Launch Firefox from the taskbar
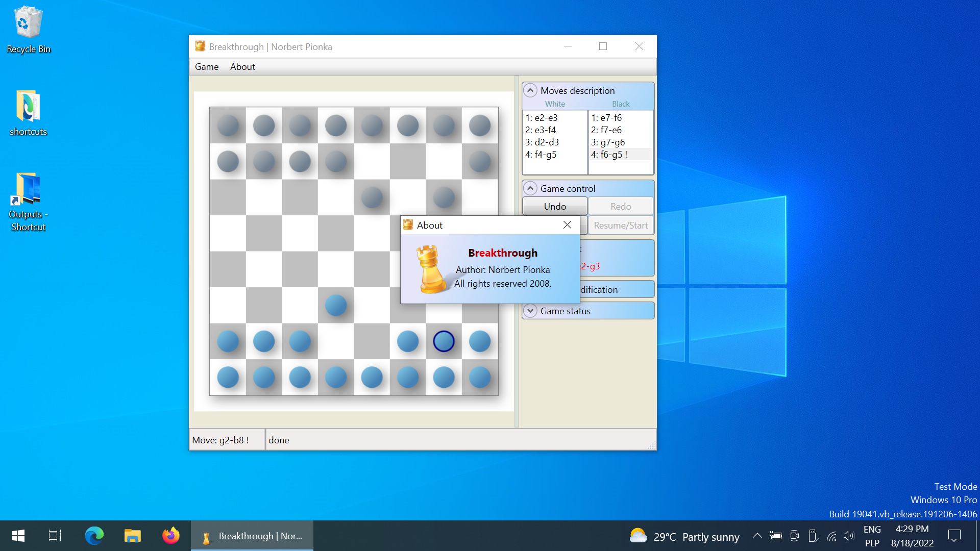Screen dimensions: 980x551 click(x=170, y=536)
